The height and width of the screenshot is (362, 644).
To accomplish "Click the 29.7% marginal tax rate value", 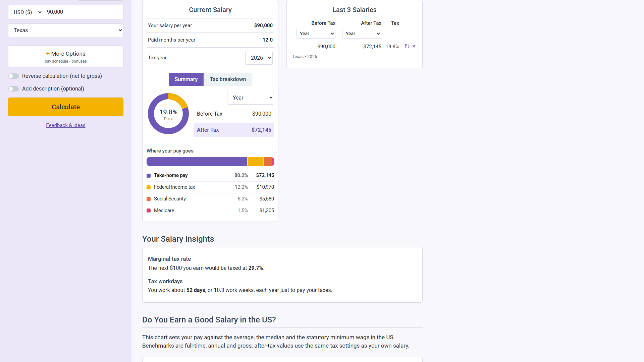I will pos(256,268).
